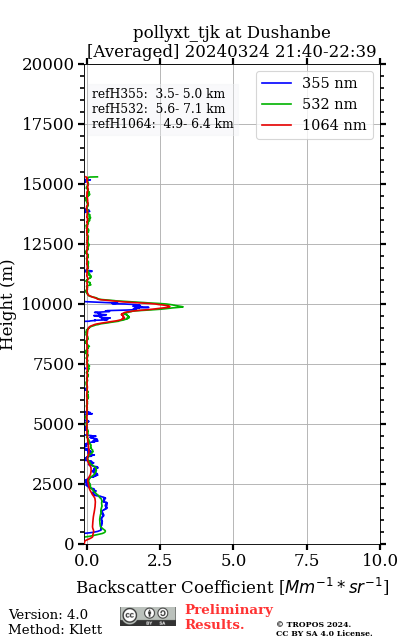
Task: Click the green 532 nm legend line
Action: [x=276, y=104]
